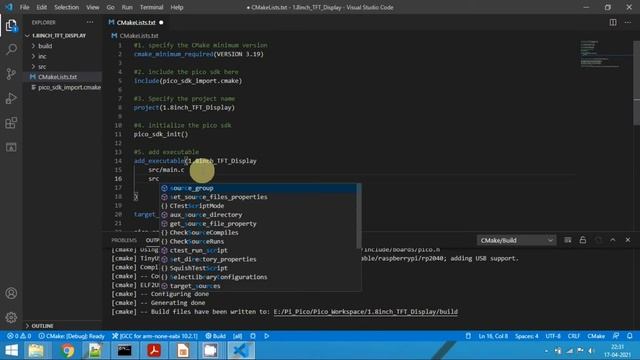The height and width of the screenshot is (360, 640).
Task: Collapse the 1.8INCH_TFT_DISPLAY root folder
Action: pyautogui.click(x=59, y=36)
